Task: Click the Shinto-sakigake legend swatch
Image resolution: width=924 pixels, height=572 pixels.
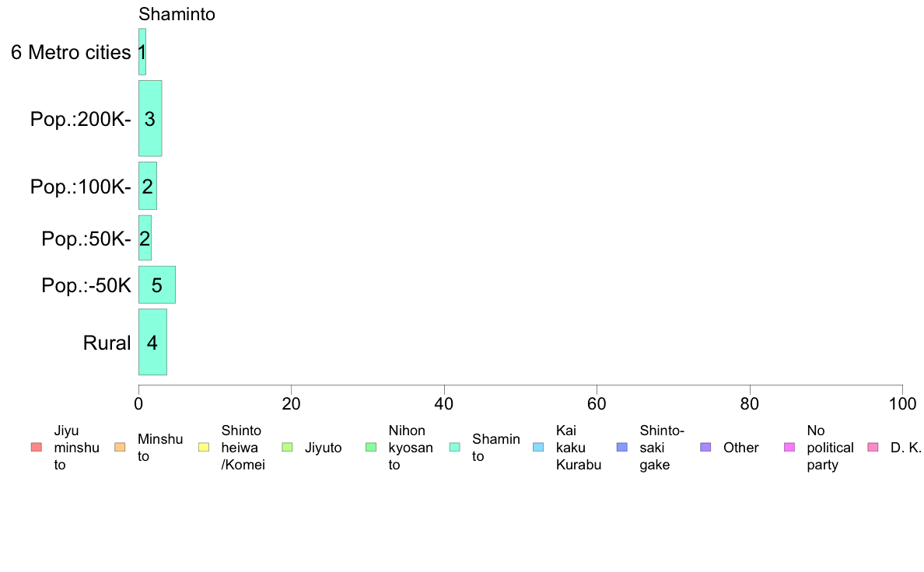Action: pos(622,447)
